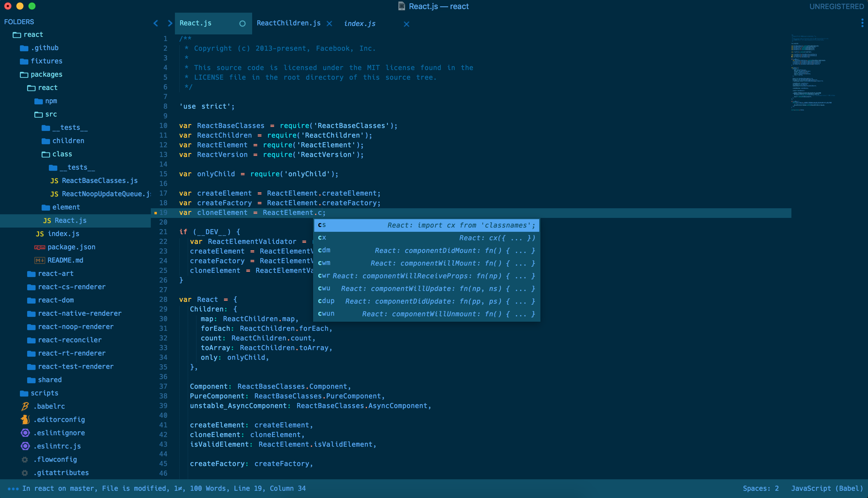Choose the 'cdup' componentDidUpdate suggestion
Screen dimensions: 868x498
[x=426, y=301]
